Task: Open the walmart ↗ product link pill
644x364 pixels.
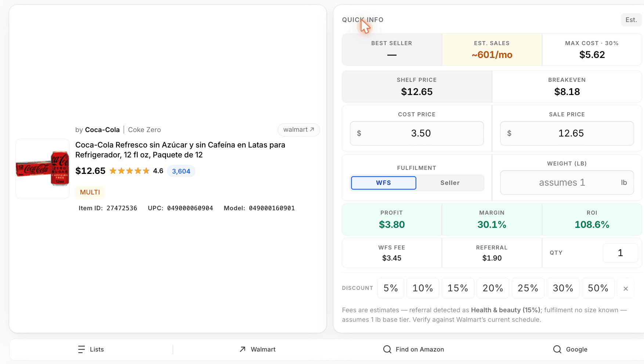Action: click(x=299, y=130)
